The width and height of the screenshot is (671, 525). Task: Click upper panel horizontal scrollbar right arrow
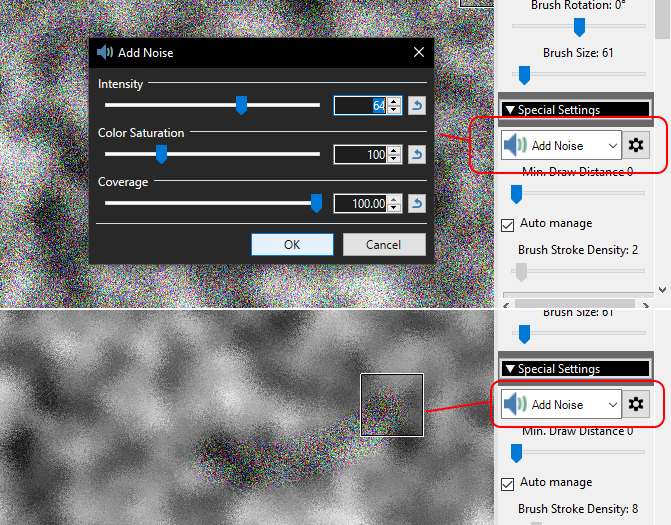[646, 305]
